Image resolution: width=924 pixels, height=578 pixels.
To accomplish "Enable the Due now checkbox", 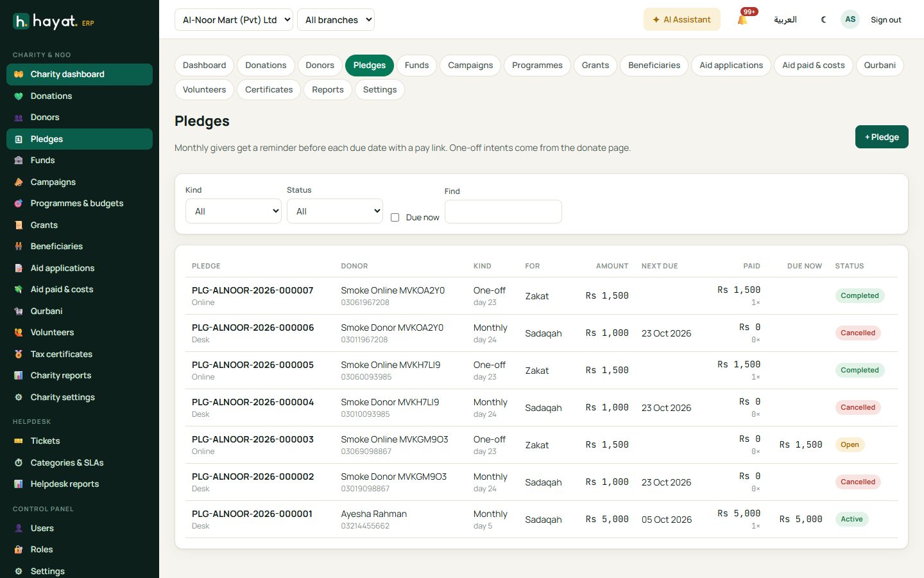I will [x=395, y=218].
